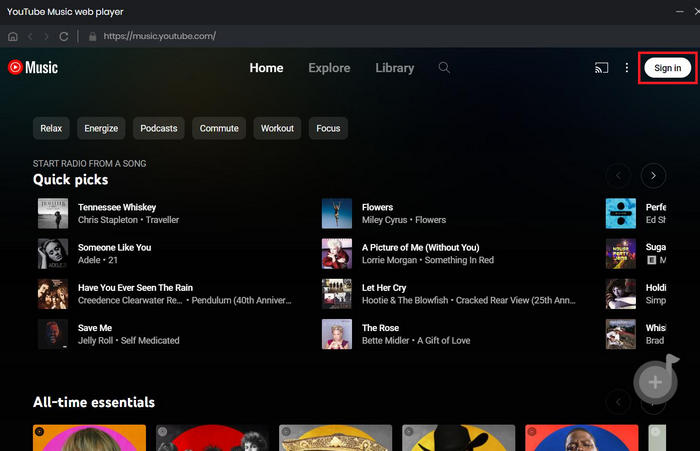Viewport: 700px width, 451px height.
Task: Click the Sign in button
Action: [667, 68]
